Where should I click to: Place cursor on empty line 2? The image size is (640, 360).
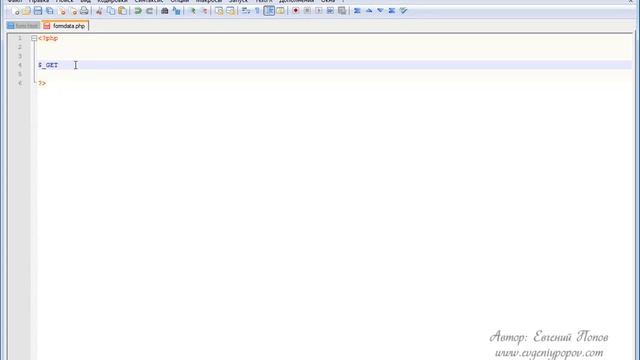(335, 47)
